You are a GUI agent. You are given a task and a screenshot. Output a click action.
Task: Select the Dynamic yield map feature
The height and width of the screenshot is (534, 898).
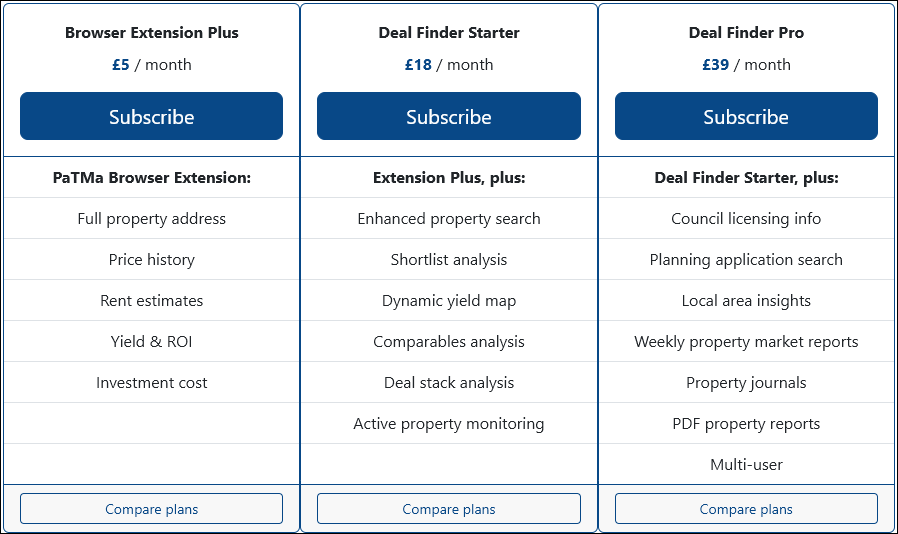pyautogui.click(x=448, y=301)
